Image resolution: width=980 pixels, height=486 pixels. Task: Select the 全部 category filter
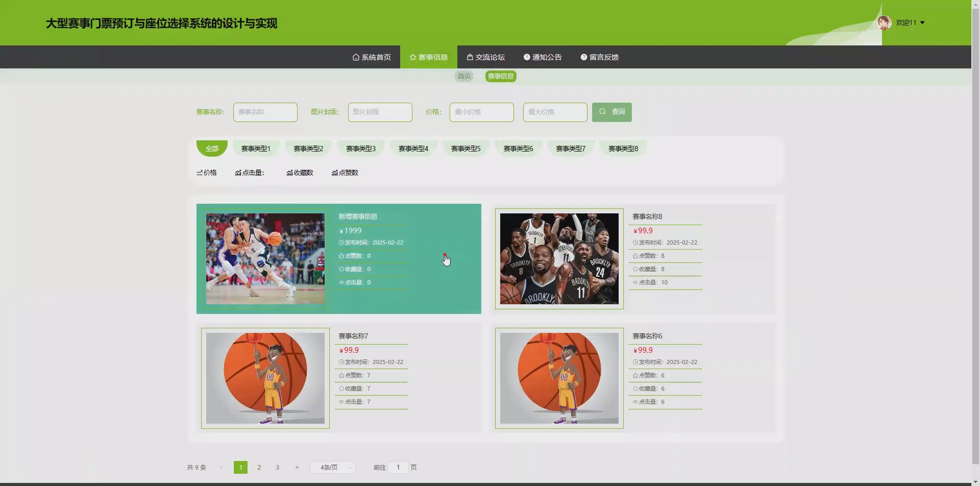212,149
